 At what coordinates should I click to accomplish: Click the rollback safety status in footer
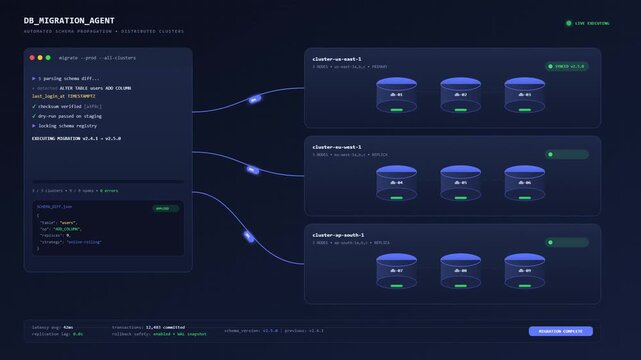click(180, 334)
